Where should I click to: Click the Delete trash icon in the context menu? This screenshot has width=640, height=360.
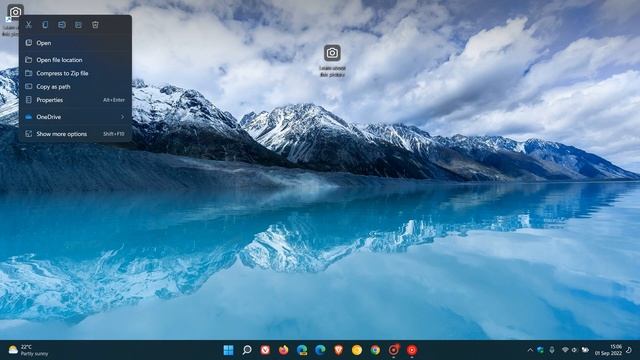click(95, 25)
